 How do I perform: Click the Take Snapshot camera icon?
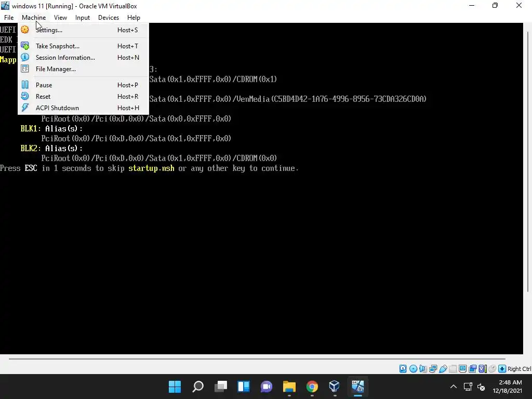click(25, 46)
